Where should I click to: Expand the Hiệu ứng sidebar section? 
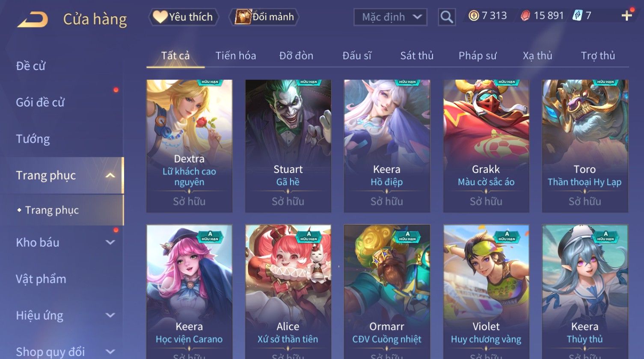tap(110, 315)
